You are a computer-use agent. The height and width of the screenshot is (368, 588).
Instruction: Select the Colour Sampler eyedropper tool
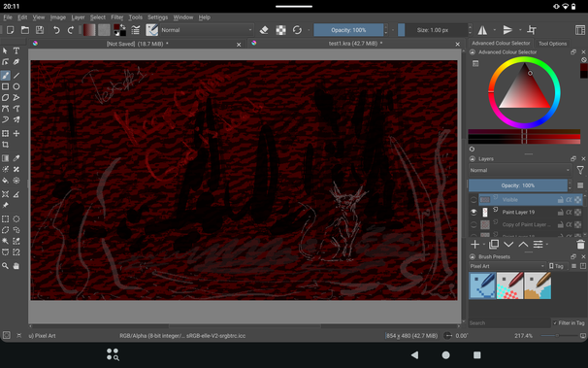point(16,158)
